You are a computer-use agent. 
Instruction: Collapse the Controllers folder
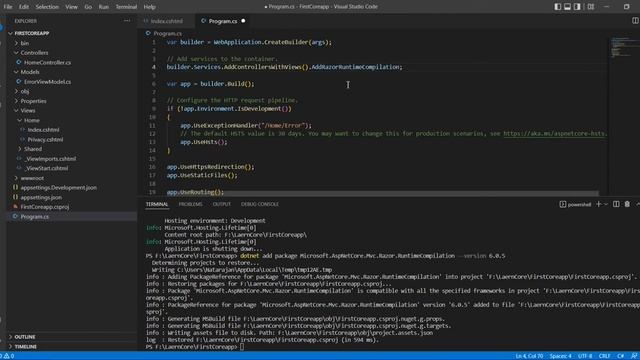pos(16,53)
